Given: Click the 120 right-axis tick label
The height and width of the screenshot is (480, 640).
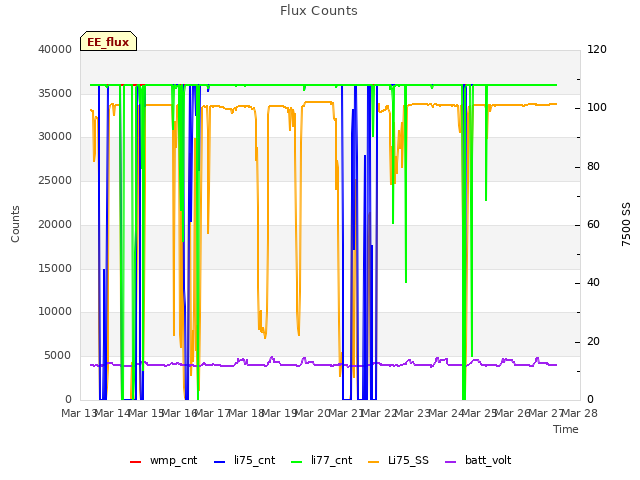Looking at the screenshot, I should [597, 49].
